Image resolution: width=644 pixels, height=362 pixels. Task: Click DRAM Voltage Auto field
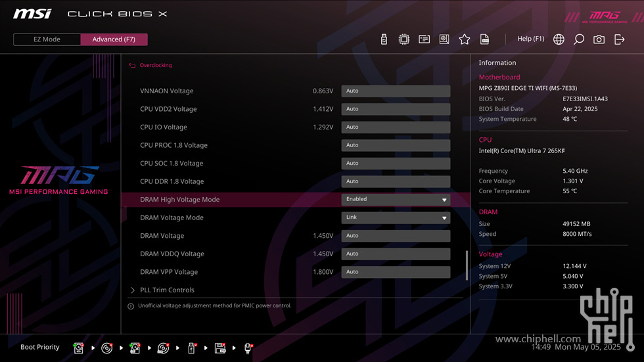coord(396,236)
